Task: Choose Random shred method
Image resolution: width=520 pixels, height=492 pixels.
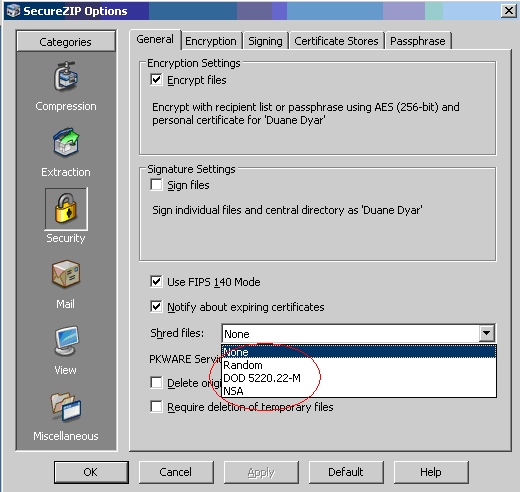Action: [x=359, y=365]
